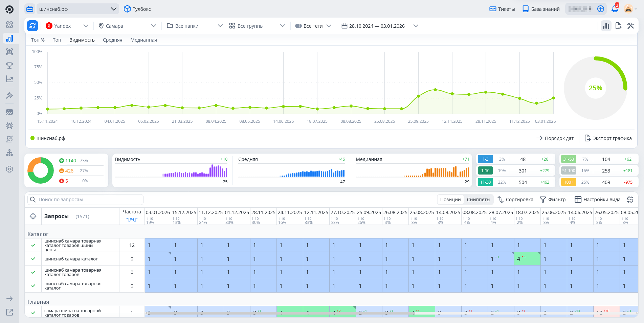
Task: Toggle checkmark for 'шинснаб самара каталог' query
Action: click(33, 259)
